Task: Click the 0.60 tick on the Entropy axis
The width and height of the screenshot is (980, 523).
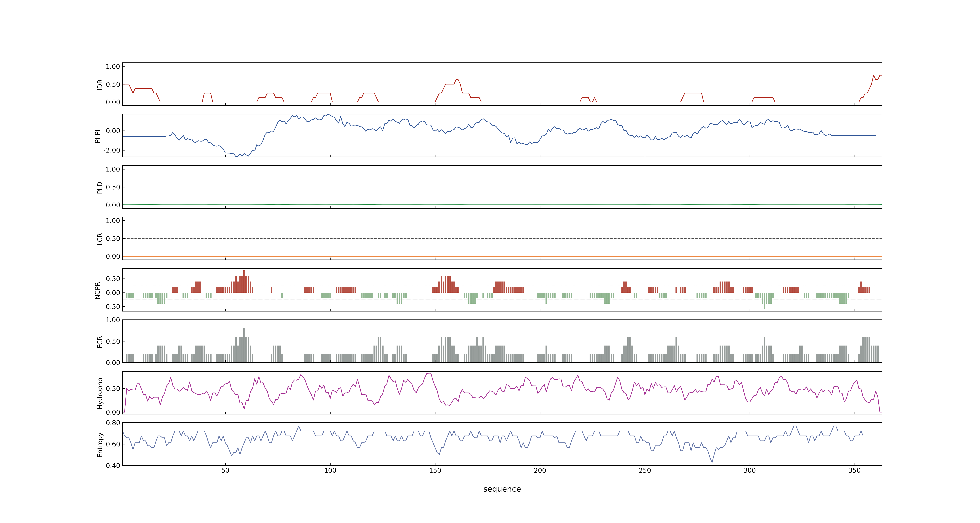Action: (x=113, y=444)
